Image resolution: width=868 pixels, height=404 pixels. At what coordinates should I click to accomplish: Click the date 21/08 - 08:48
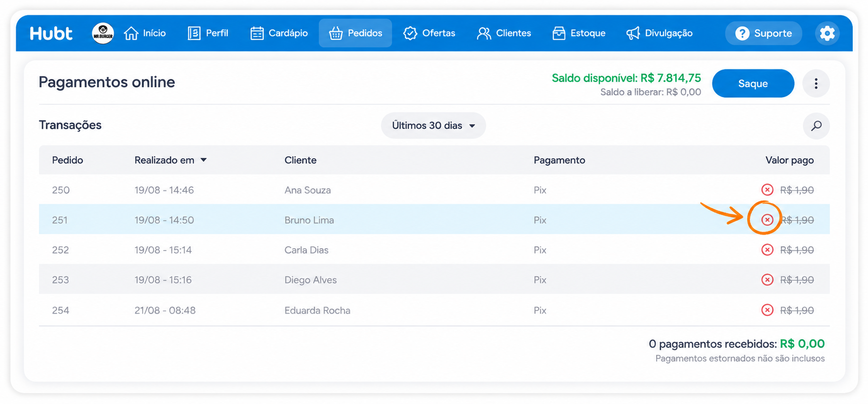[165, 311]
